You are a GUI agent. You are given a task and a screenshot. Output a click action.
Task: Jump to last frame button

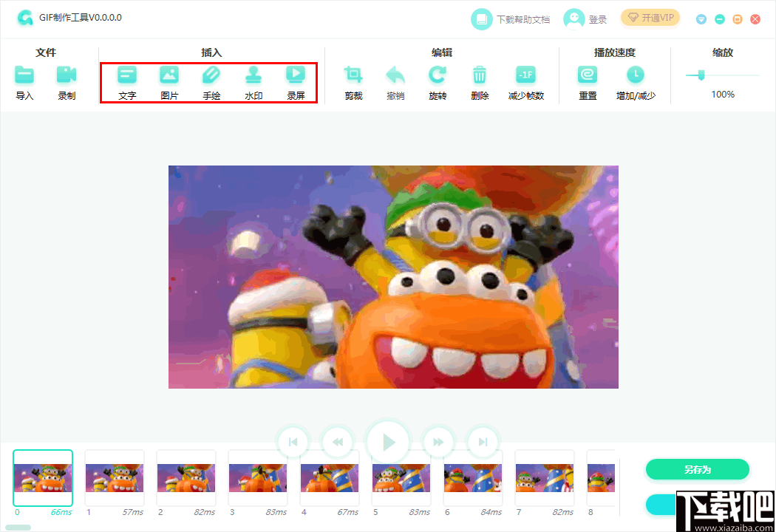[x=483, y=442]
